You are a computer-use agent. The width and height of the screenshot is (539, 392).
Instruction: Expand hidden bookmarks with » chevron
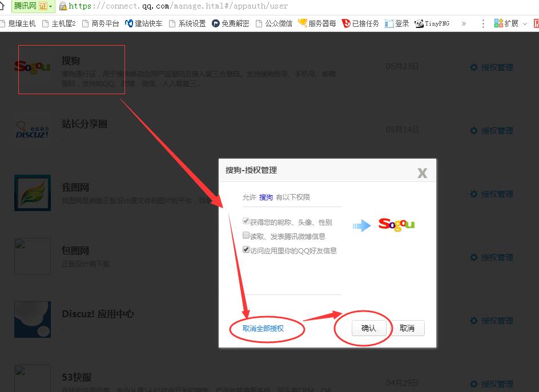(x=464, y=24)
